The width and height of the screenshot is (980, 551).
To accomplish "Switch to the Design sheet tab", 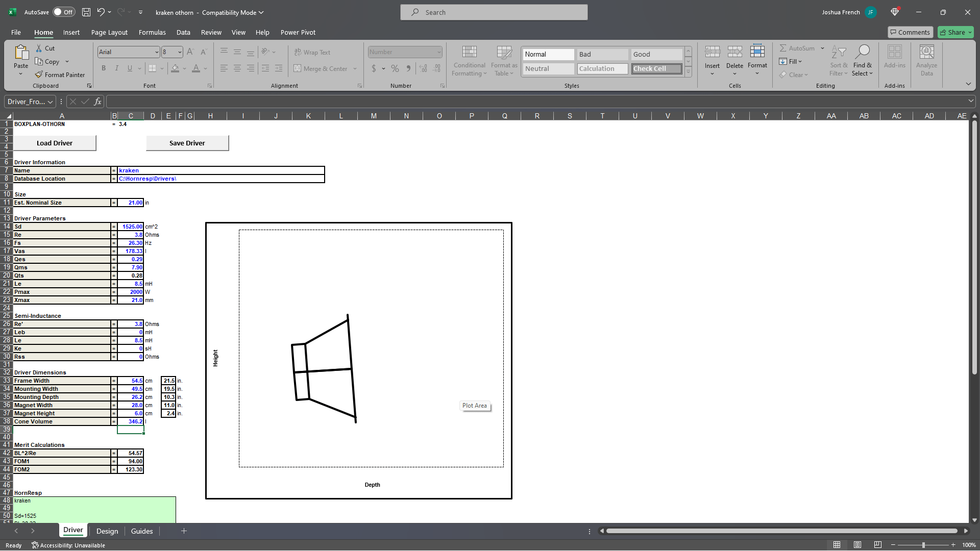I will point(107,531).
